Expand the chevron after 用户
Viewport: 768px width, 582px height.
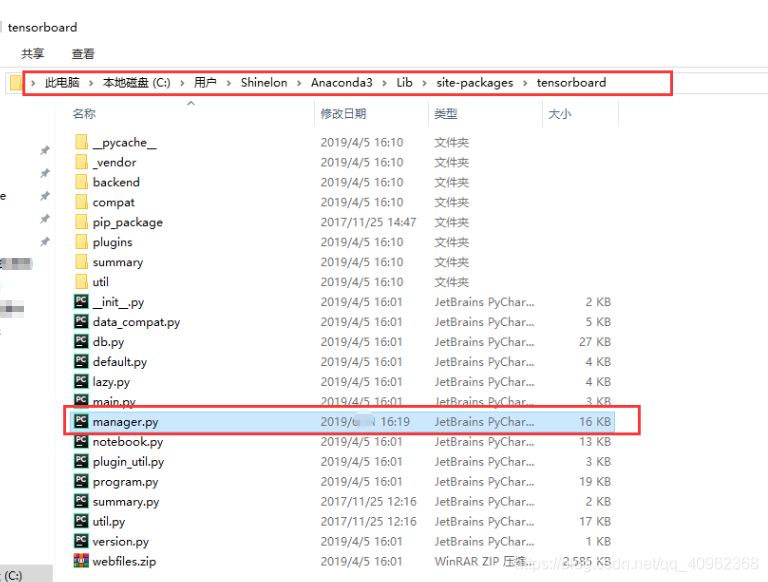pos(229,83)
